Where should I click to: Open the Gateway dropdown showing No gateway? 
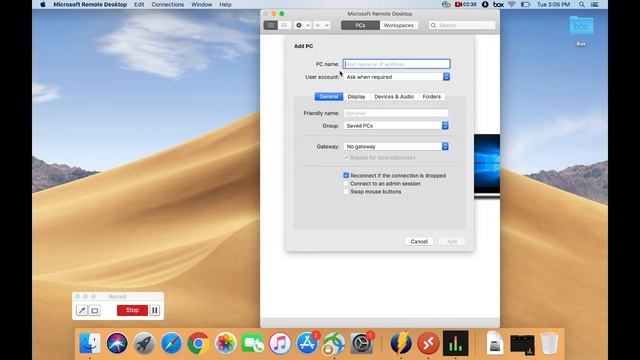pyautogui.click(x=396, y=147)
